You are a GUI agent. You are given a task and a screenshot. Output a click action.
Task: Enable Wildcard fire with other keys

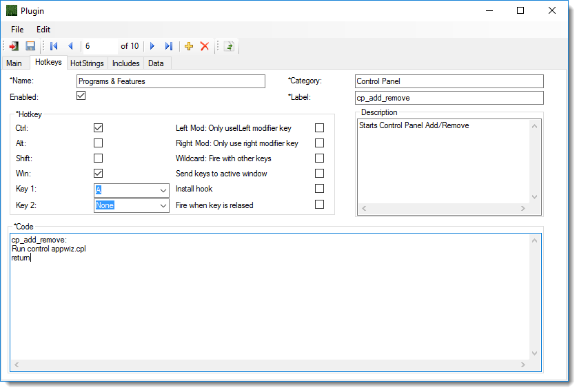[319, 158]
